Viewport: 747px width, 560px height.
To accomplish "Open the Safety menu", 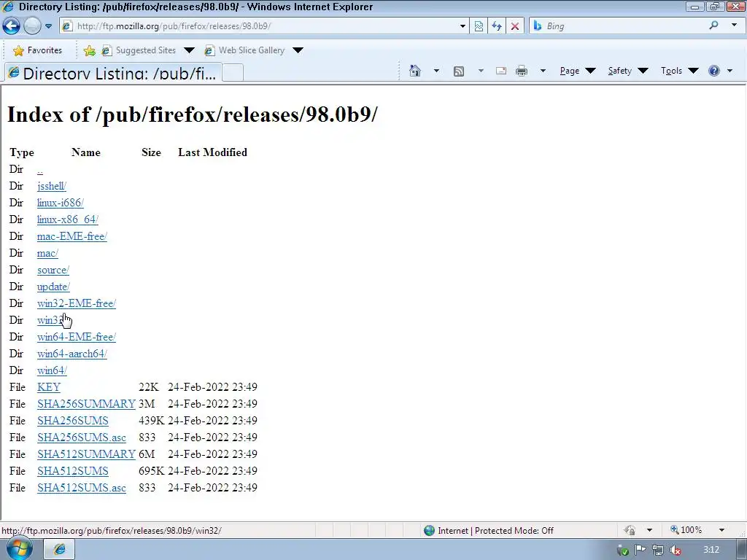I will pyautogui.click(x=628, y=71).
